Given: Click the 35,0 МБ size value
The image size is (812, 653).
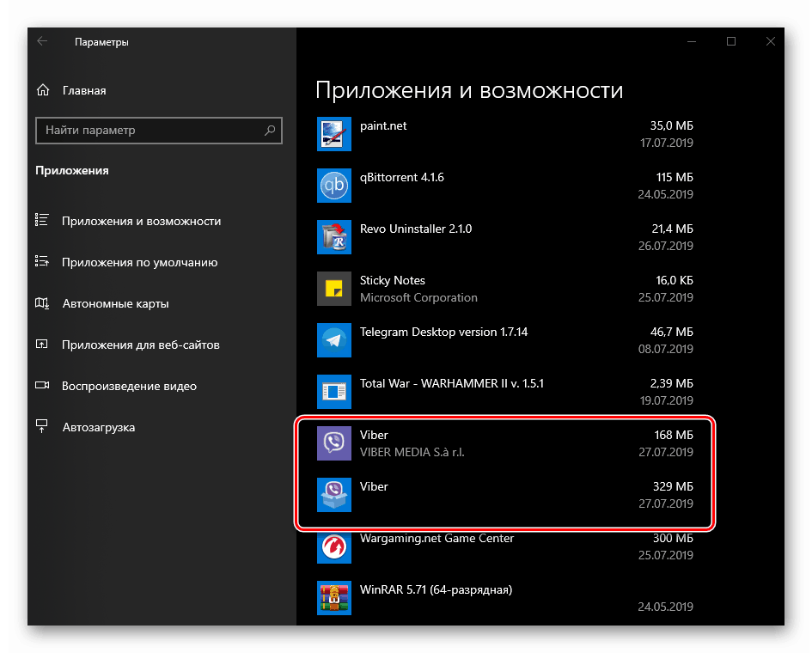Looking at the screenshot, I should (x=672, y=125).
